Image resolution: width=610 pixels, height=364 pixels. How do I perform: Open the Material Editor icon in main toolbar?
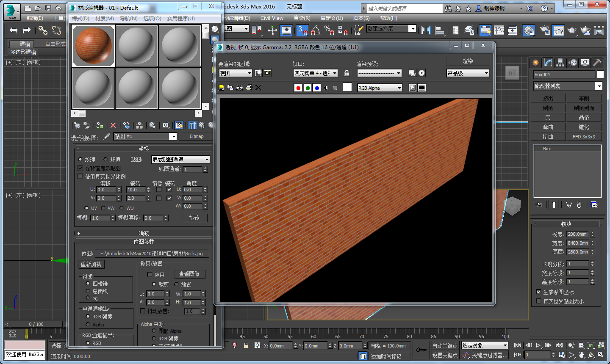coord(529,30)
